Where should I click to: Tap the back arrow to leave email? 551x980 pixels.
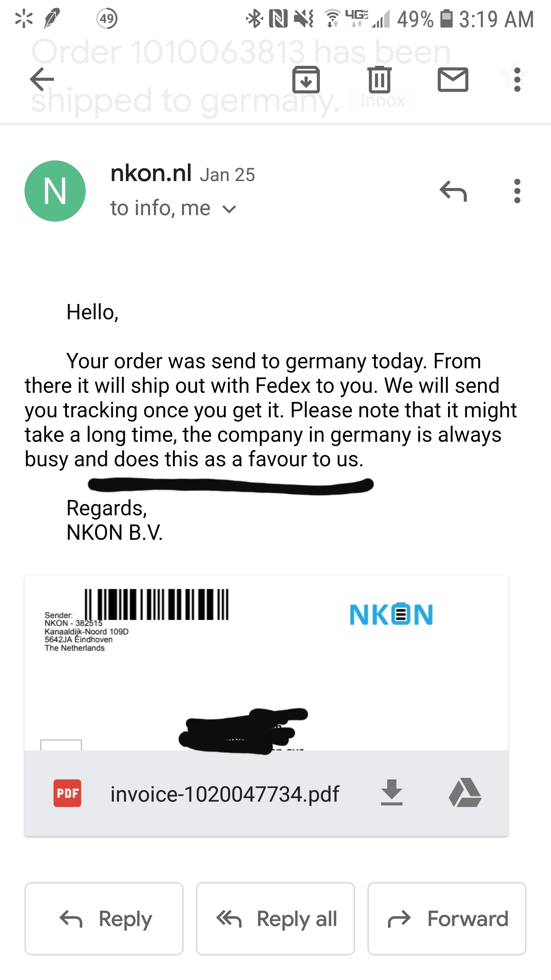tap(42, 79)
